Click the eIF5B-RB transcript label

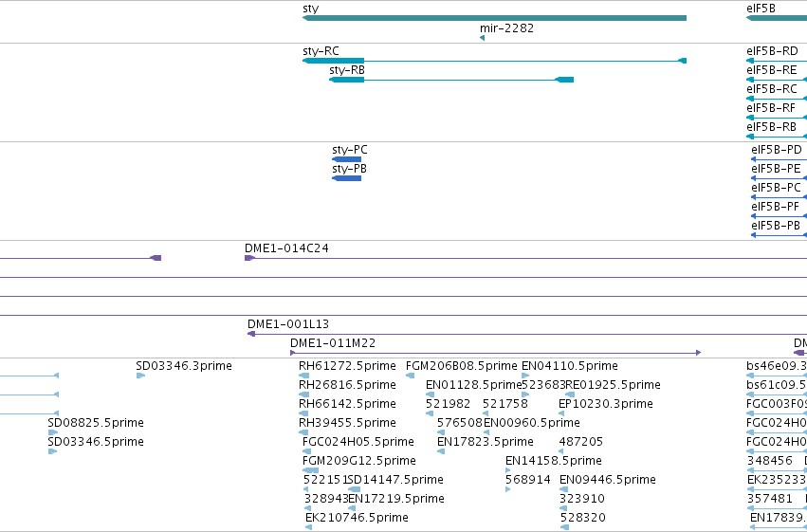[x=772, y=127]
